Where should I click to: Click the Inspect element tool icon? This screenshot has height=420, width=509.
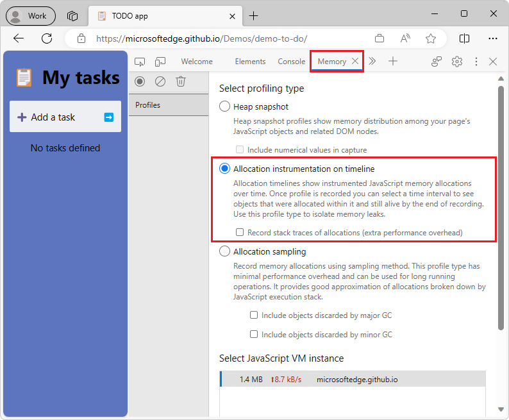(x=140, y=62)
